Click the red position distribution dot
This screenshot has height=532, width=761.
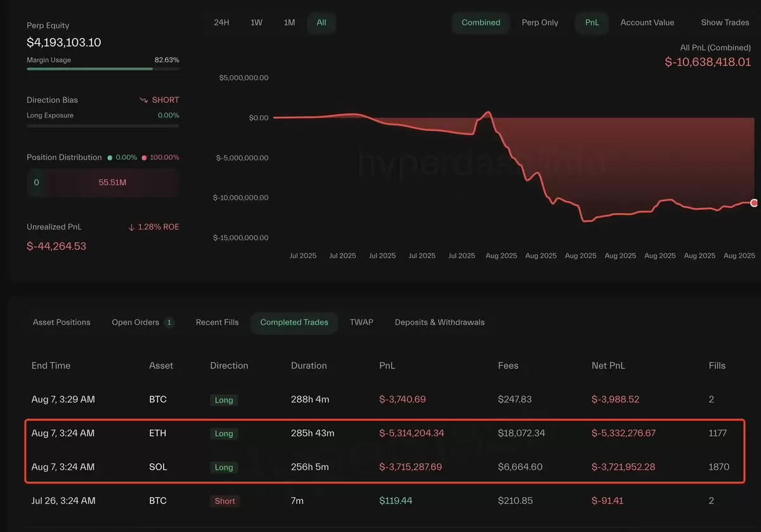click(144, 157)
